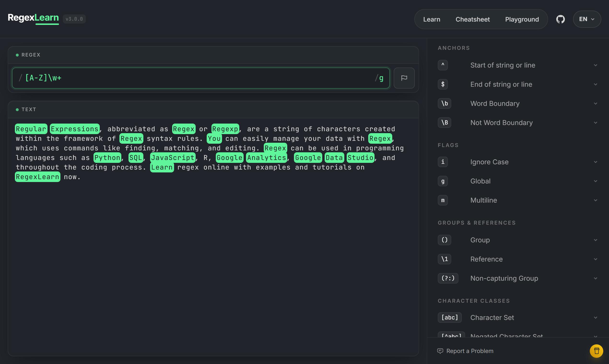Expand the Ignore Case flag entry
The width and height of the screenshot is (609, 364).
click(x=595, y=162)
